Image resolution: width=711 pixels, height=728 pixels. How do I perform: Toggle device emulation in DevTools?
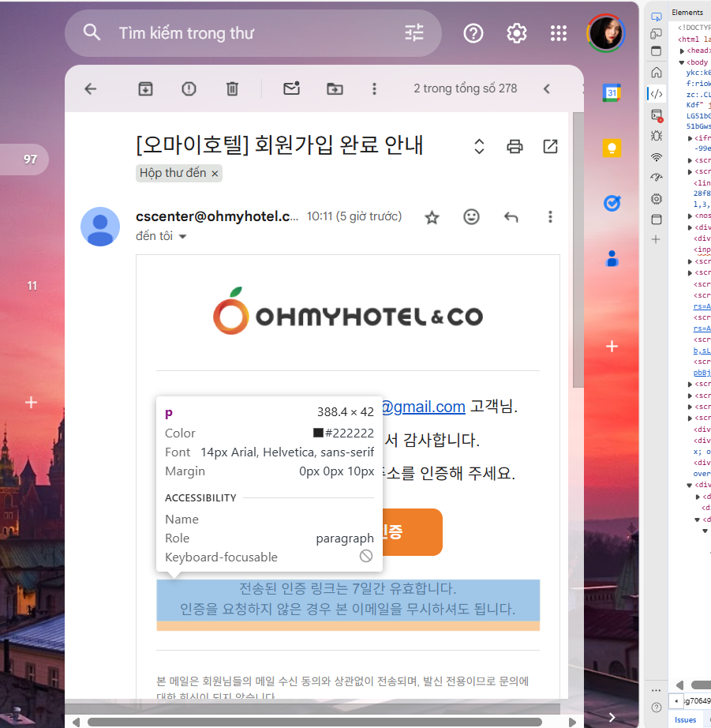pyautogui.click(x=657, y=34)
